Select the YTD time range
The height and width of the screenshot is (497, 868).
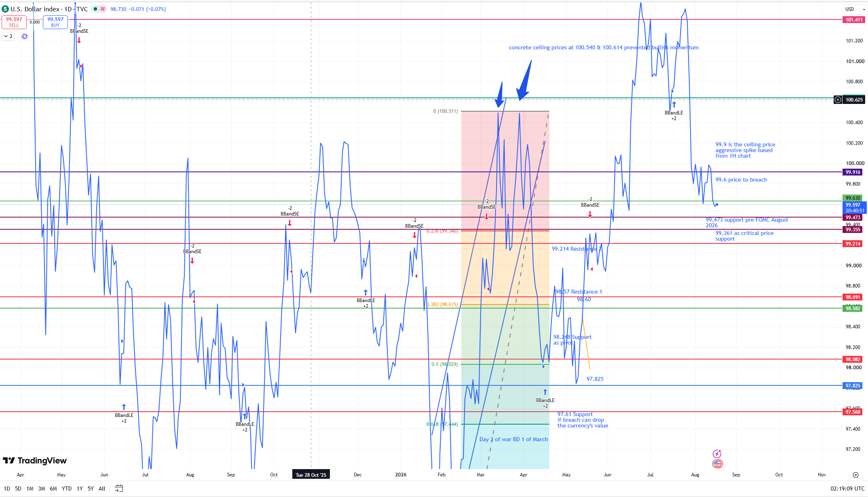tap(67, 489)
